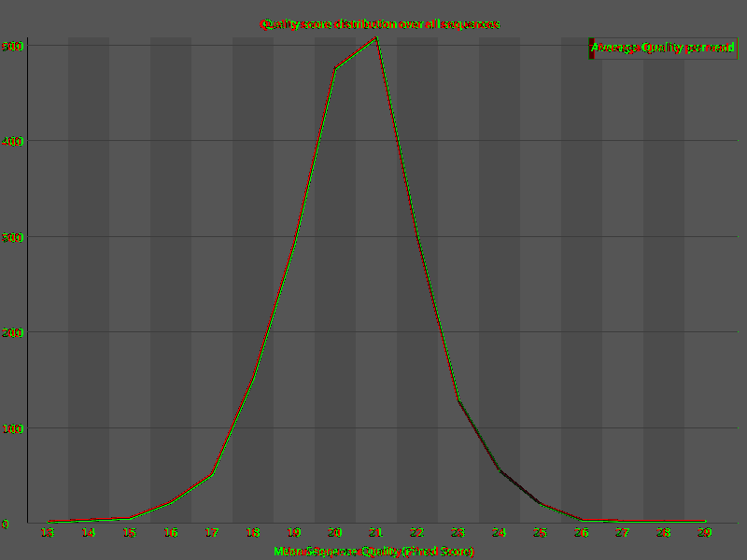Pick the 16 label on the horizontal axis
Screen dimensions: 747x560
tap(171, 532)
